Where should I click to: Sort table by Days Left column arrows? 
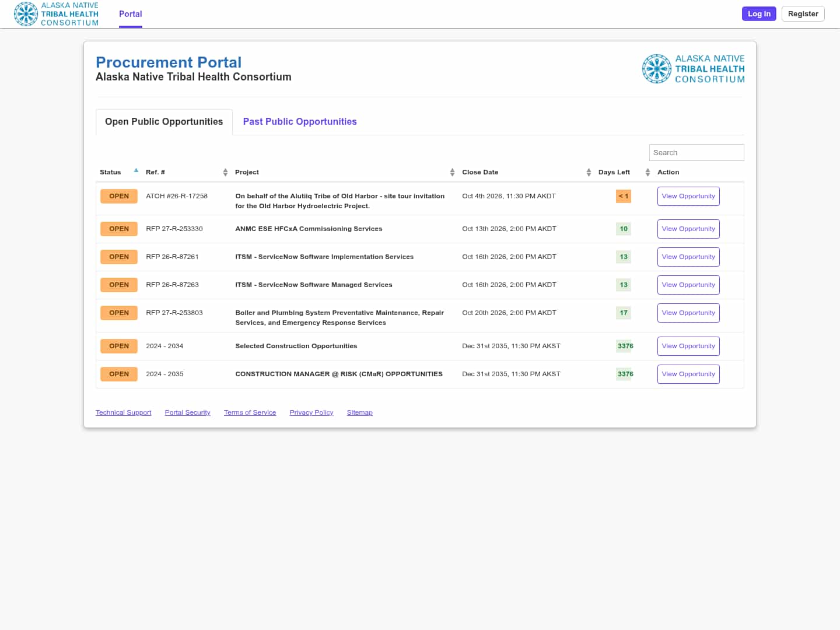pyautogui.click(x=647, y=172)
